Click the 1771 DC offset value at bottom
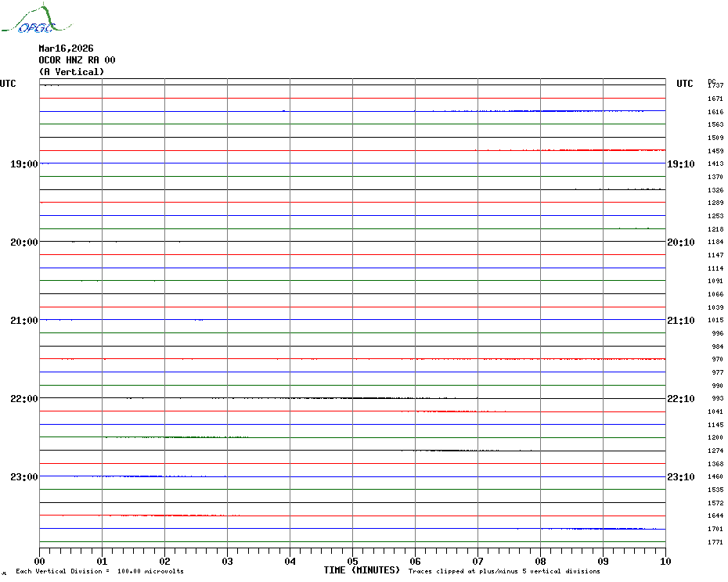728x582 pixels. click(715, 542)
